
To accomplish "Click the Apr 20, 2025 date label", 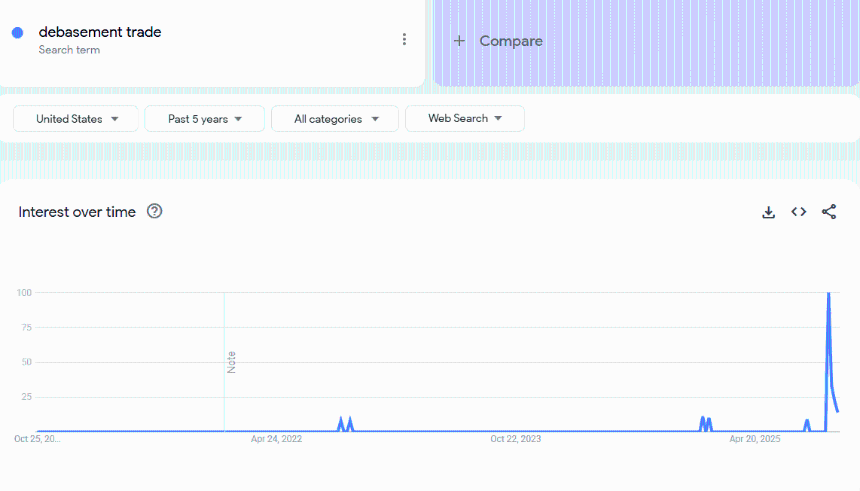I will point(754,439).
